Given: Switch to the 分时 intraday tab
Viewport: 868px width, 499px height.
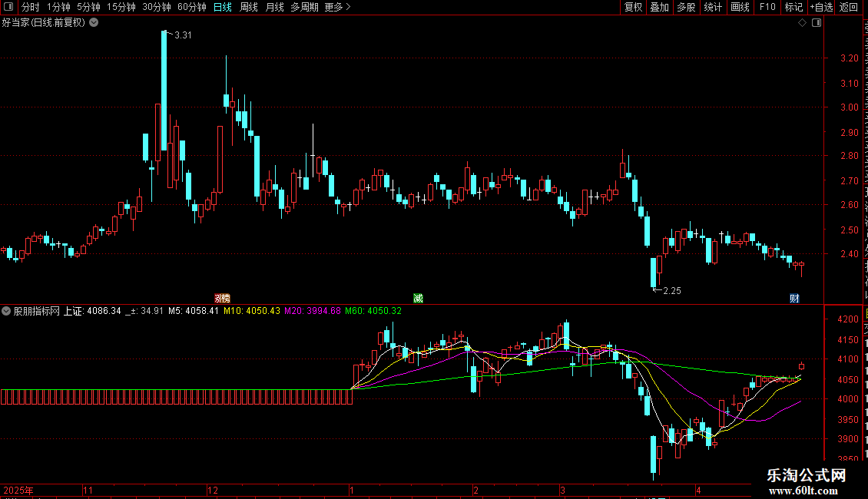Looking at the screenshot, I should [31, 7].
